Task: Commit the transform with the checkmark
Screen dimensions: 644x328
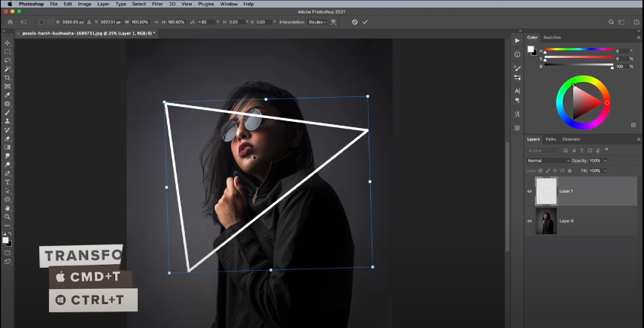Action: [365, 22]
